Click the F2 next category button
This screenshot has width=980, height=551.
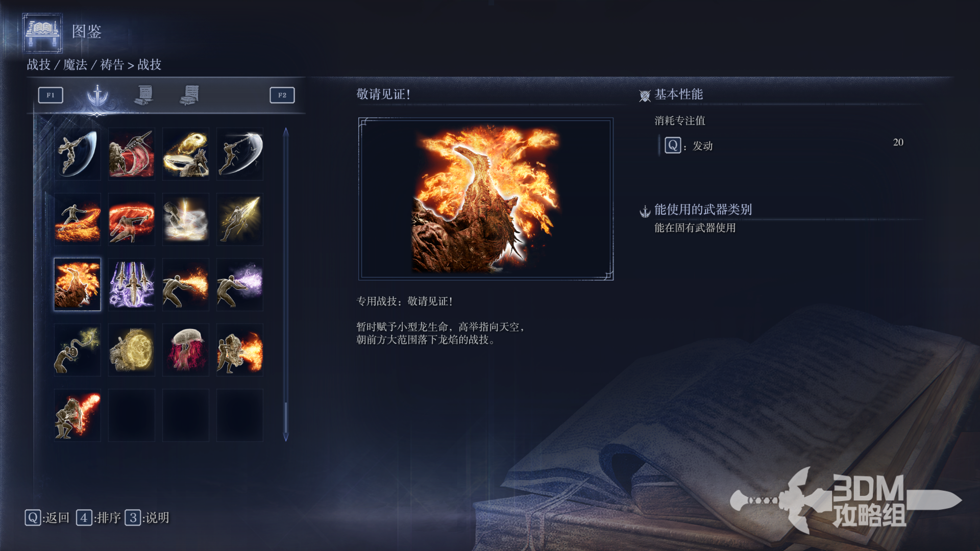[282, 95]
